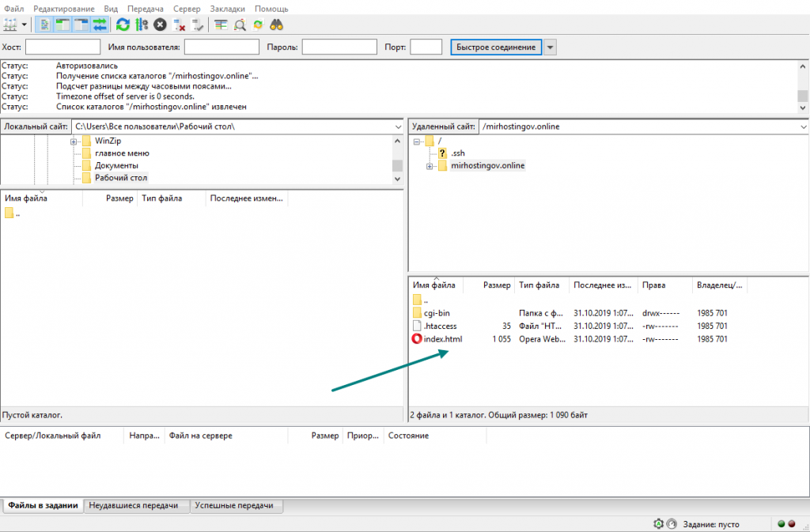The width and height of the screenshot is (810, 532).
Task: Toggle the transfer queue display
Action: point(100,25)
